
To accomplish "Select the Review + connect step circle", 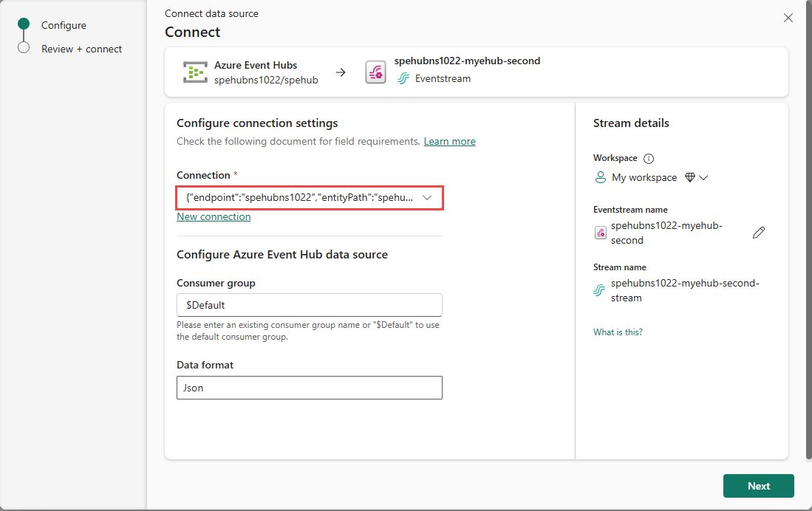I will 22,49.
